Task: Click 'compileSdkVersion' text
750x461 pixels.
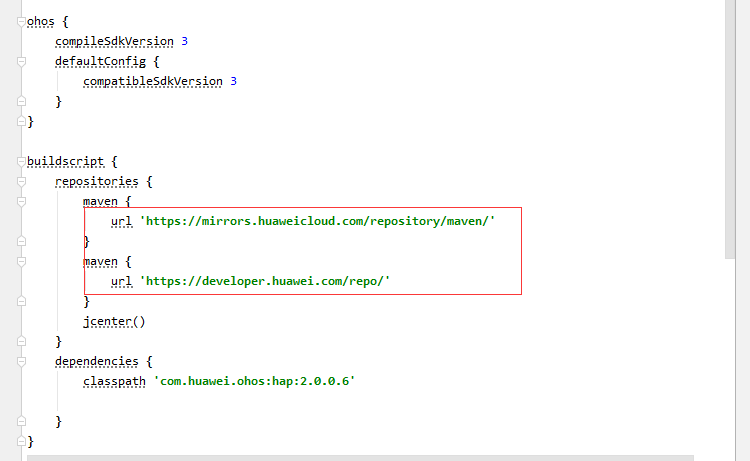Action: click(x=114, y=42)
